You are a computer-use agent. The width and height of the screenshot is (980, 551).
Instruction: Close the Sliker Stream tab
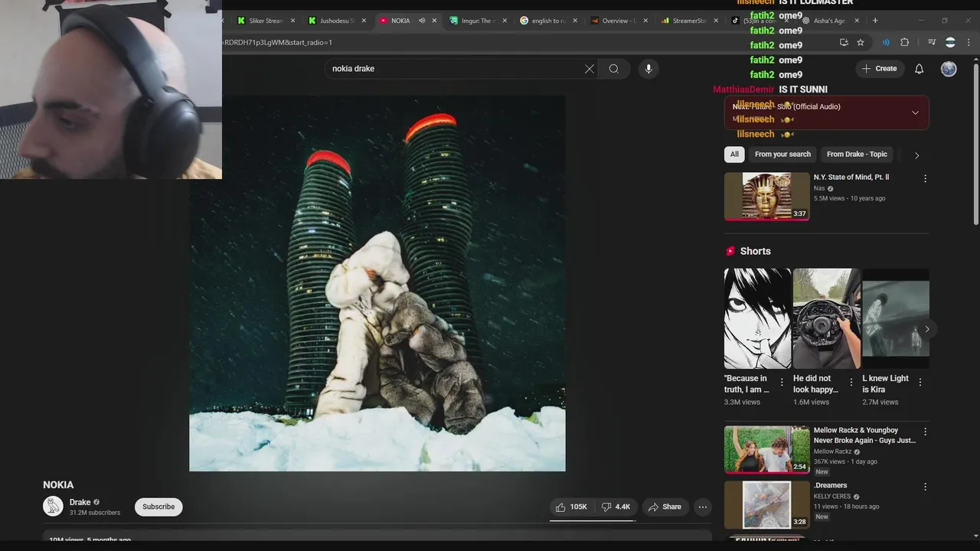pyautogui.click(x=292, y=21)
